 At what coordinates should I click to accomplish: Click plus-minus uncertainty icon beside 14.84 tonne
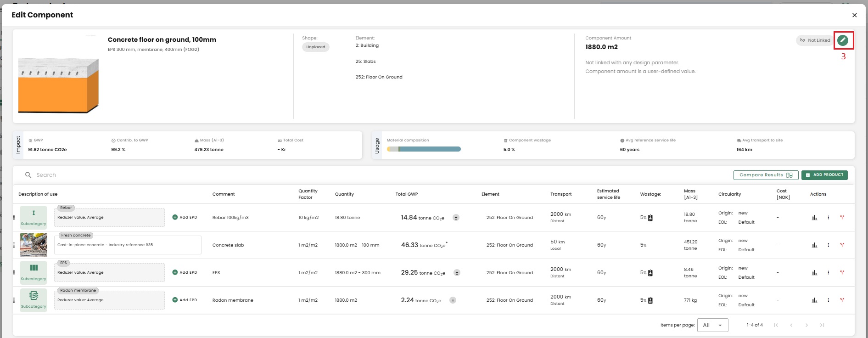[x=456, y=218]
